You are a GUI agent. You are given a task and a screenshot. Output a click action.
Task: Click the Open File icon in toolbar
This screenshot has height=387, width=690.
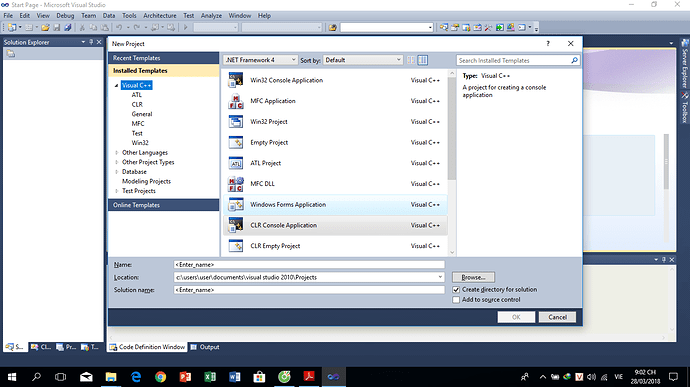pos(45,27)
